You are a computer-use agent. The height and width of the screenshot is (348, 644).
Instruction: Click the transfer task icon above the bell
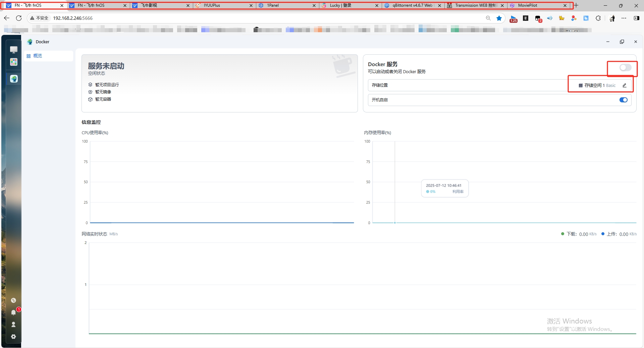pyautogui.click(x=13, y=300)
